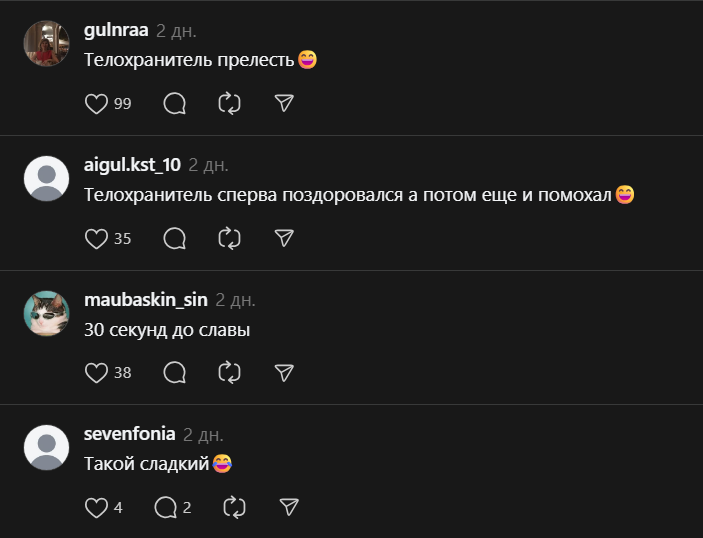Viewport: 703px width, 538px height.
Task: Click maubaskin_sin's cat avatar
Action: pos(46,314)
